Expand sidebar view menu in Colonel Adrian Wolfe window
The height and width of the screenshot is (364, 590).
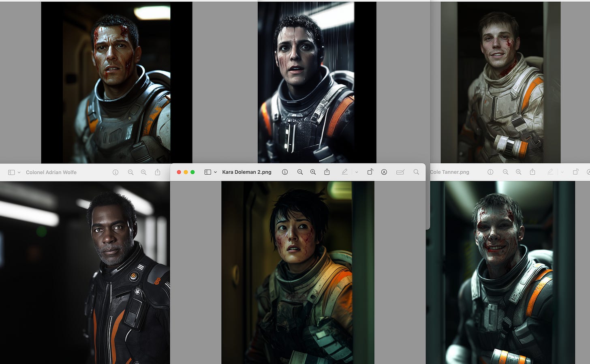pos(19,173)
